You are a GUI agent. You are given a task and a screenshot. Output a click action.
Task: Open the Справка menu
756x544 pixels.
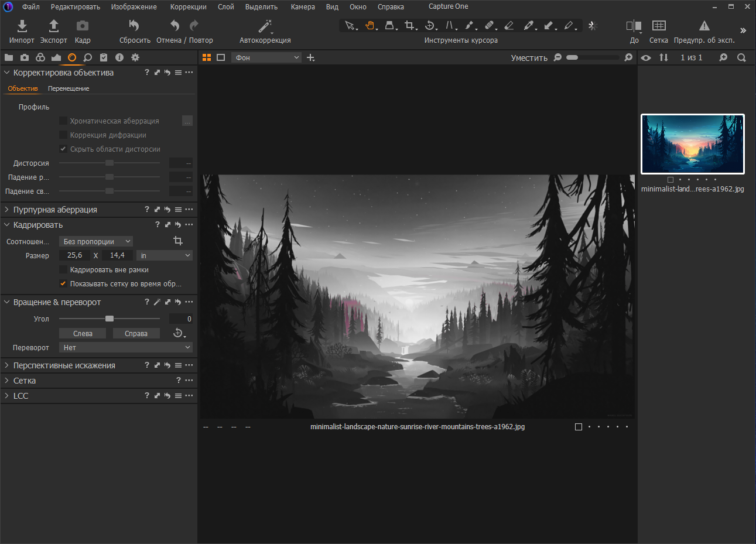click(x=391, y=7)
